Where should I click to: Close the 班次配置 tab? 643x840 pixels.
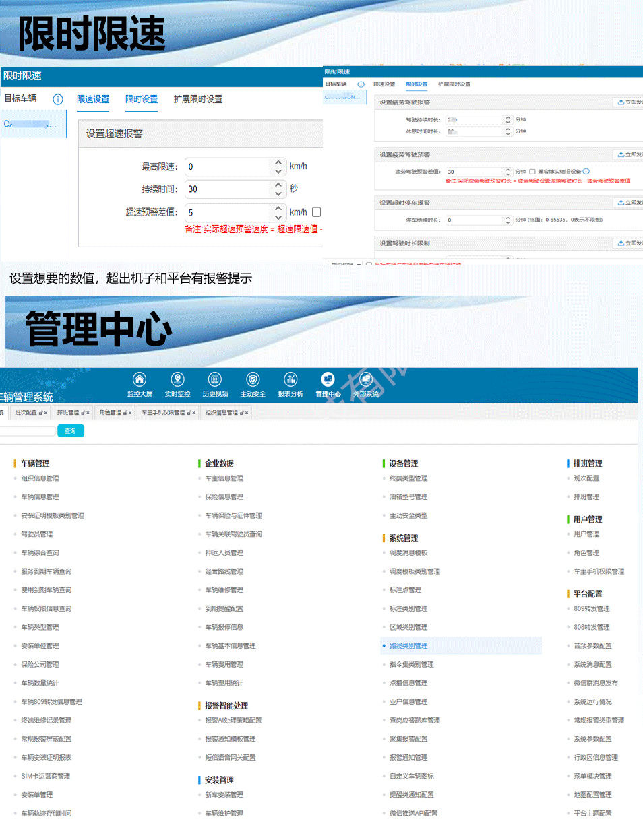pos(46,413)
